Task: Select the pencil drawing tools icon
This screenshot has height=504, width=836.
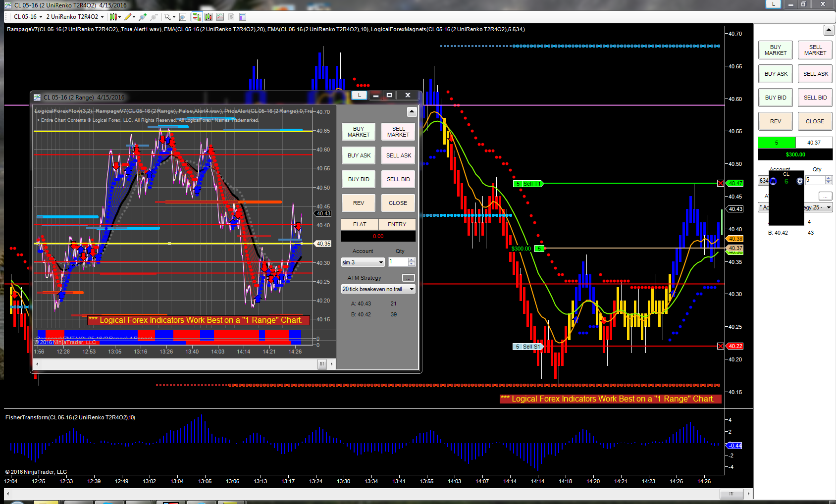Action: (128, 17)
